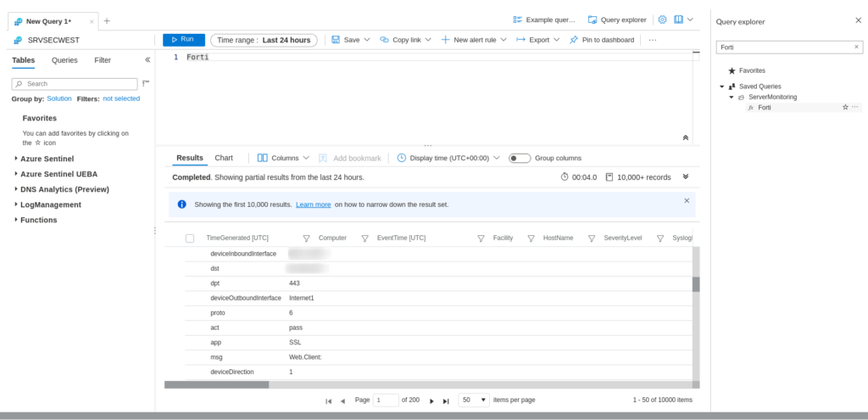
Task: Filter the TimeGenerated column
Action: pos(306,238)
